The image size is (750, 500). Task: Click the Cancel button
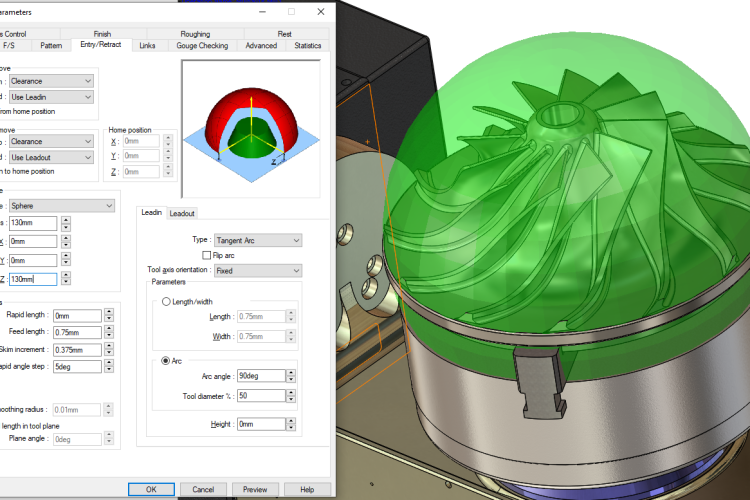coord(203,489)
